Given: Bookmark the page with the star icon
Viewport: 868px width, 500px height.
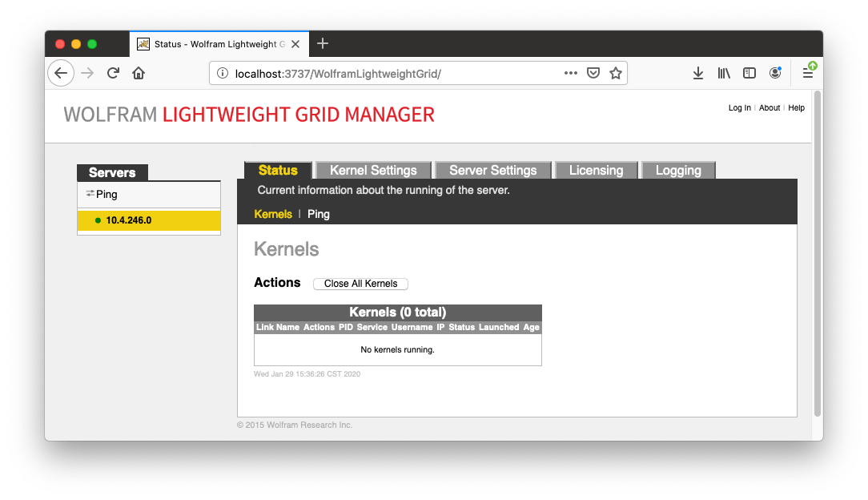Looking at the screenshot, I should point(616,73).
